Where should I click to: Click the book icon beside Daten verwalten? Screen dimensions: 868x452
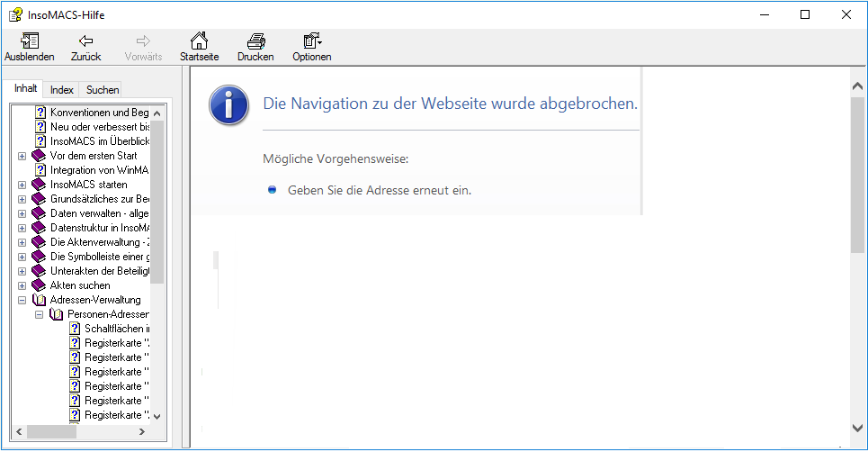pyautogui.click(x=39, y=213)
